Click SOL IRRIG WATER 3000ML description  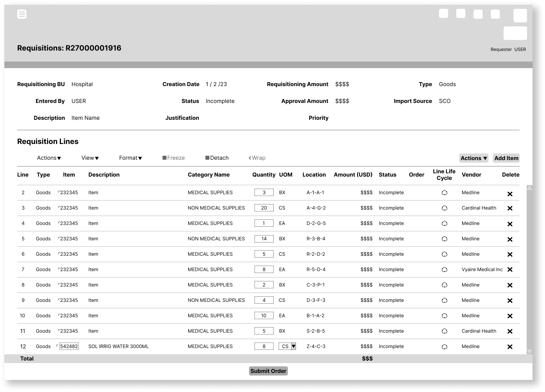[118, 346]
